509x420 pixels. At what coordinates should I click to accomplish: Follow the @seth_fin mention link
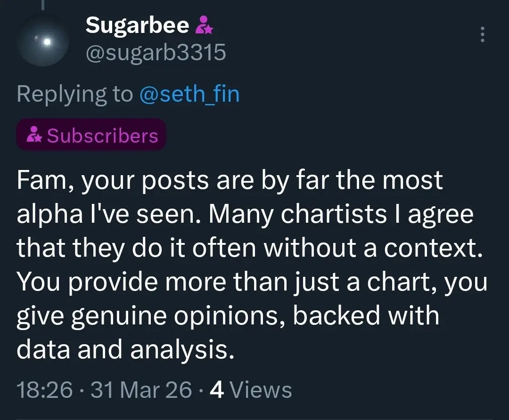[189, 95]
